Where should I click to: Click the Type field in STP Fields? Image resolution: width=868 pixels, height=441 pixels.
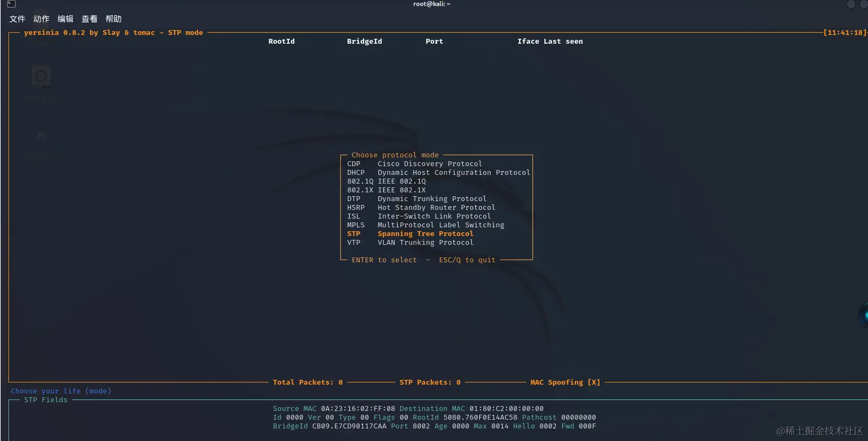tap(354, 418)
